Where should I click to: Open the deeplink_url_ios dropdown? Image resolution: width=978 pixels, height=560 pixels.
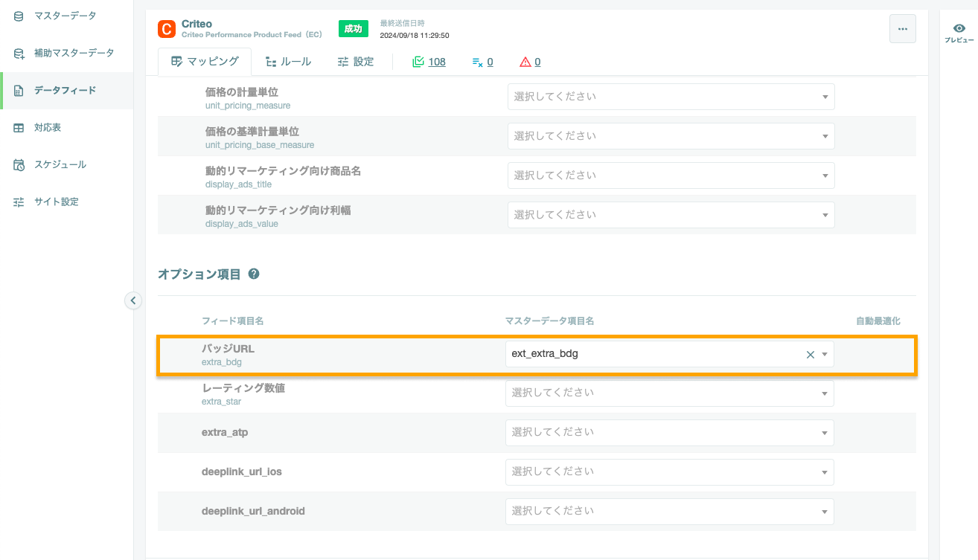tap(670, 472)
